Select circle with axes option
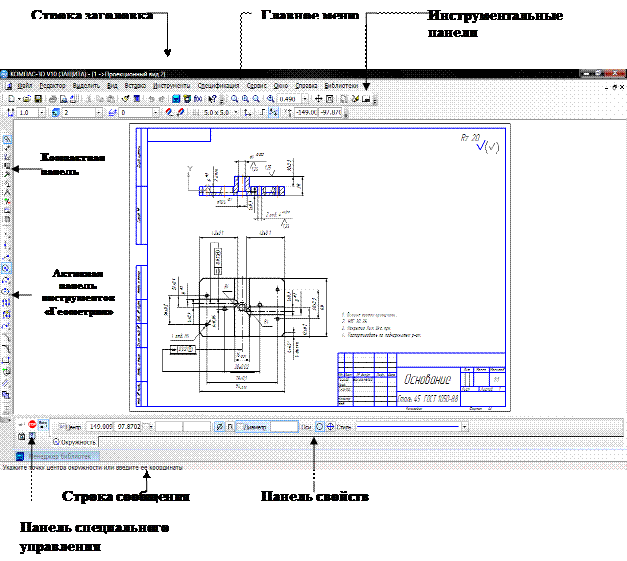Viewport: 627px width, 561px height. pos(330,427)
